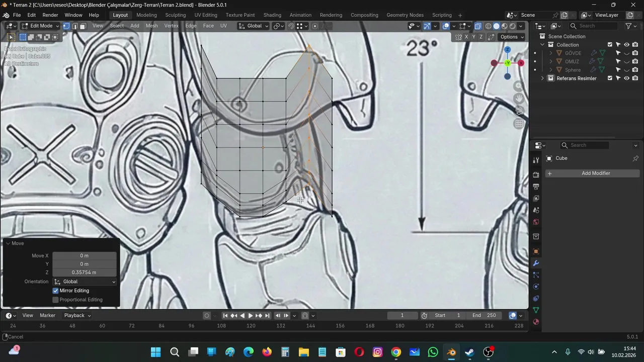Switch to face select mode
The height and width of the screenshot is (362, 644).
pyautogui.click(x=83, y=26)
